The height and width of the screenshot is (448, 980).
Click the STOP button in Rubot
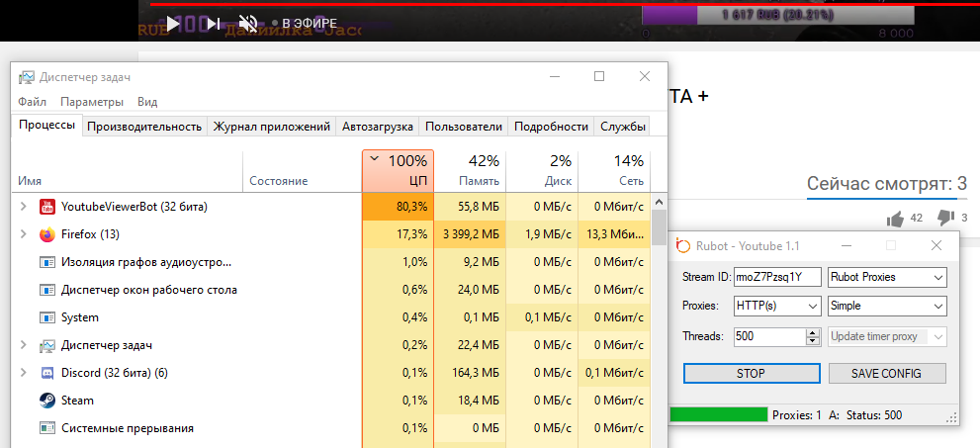(751, 374)
